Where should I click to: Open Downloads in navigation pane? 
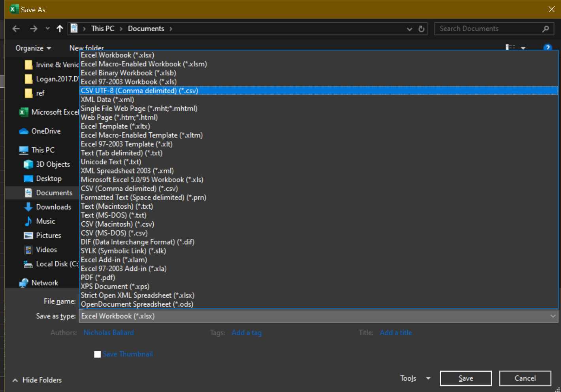[47, 207]
